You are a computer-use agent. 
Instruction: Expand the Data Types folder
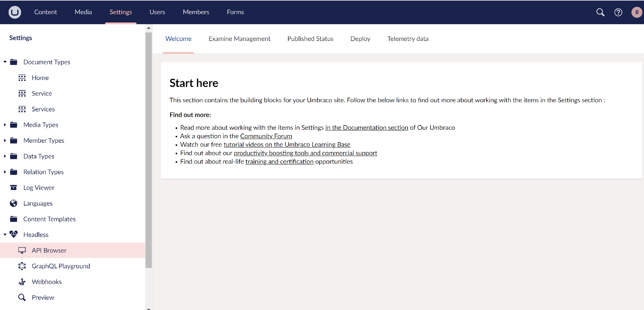tap(5, 156)
